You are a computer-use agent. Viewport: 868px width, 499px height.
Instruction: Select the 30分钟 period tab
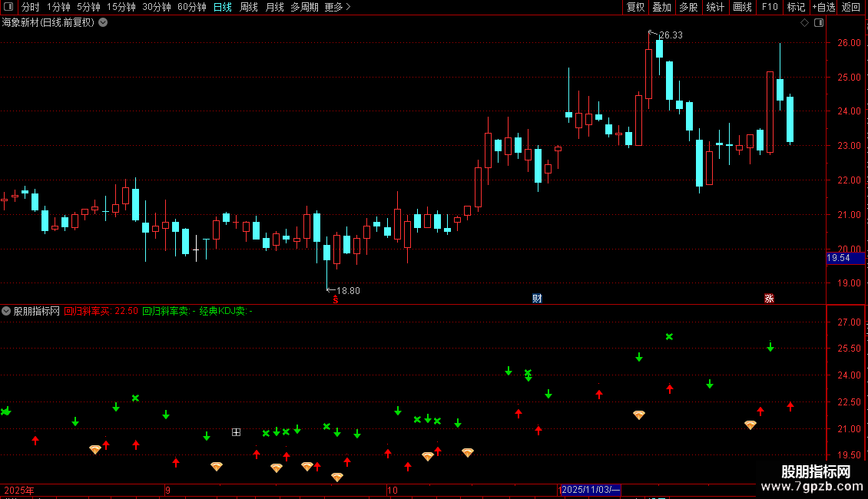point(157,7)
